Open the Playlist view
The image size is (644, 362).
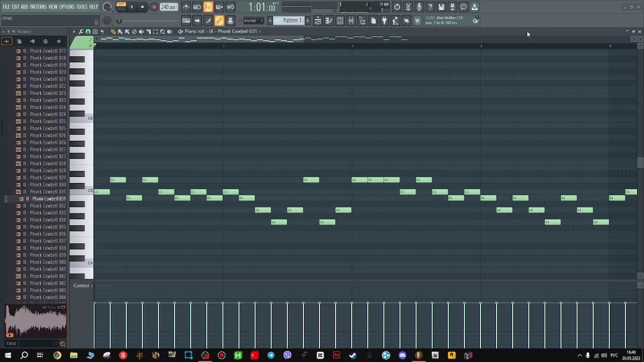(318, 21)
